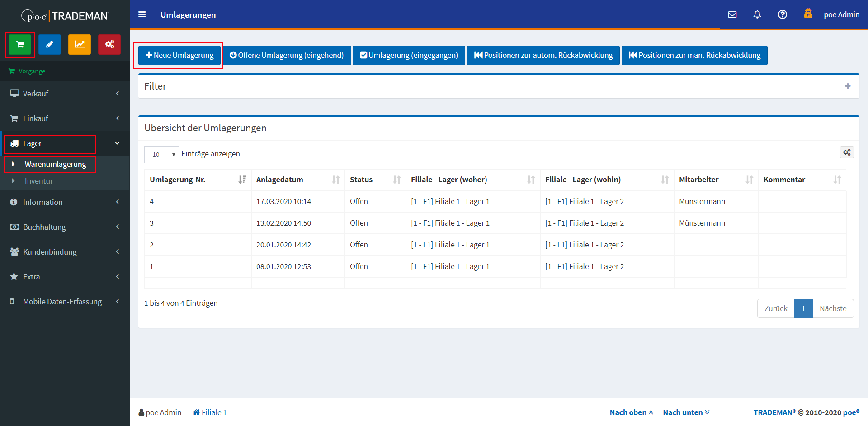Show notifications with the bell icon
The width and height of the screenshot is (868, 426).
click(757, 14)
